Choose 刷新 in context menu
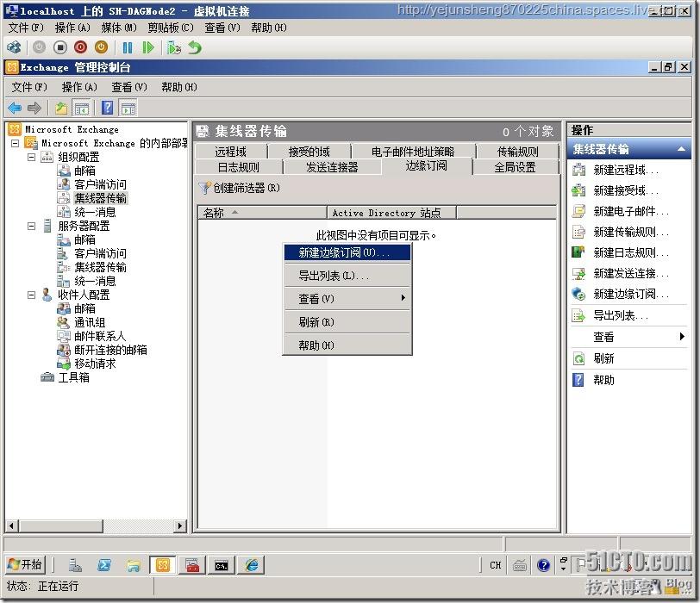Image resolution: width=700 pixels, height=603 pixels. 347,321
